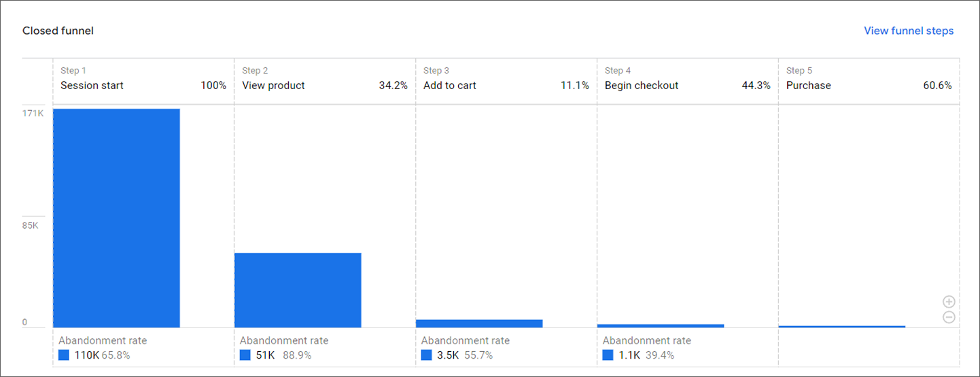The image size is (980, 377).
Task: Click the Step 4 Begin checkout header
Action: [x=688, y=79]
